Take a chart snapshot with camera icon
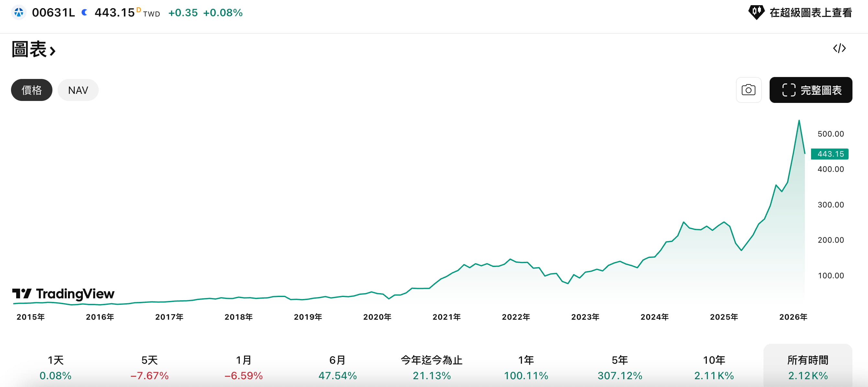The height and width of the screenshot is (387, 868). point(748,90)
